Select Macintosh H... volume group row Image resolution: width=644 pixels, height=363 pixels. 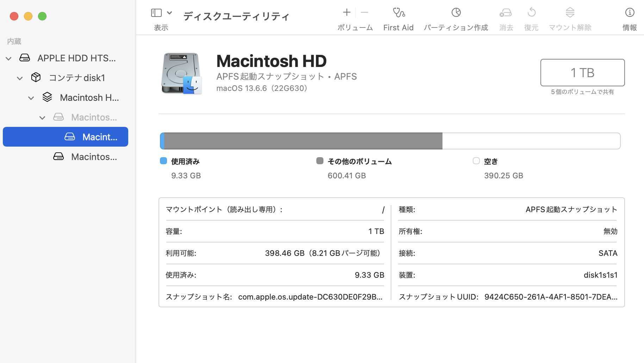pos(66,97)
